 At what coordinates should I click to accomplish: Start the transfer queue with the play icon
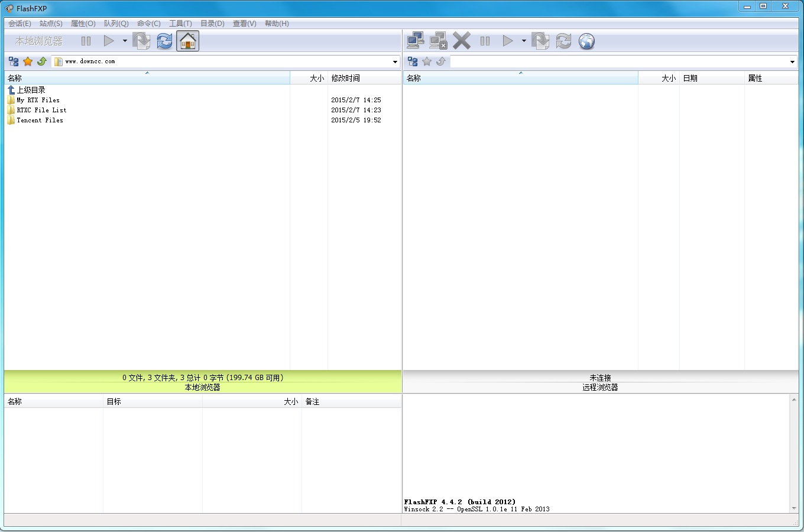(x=507, y=40)
